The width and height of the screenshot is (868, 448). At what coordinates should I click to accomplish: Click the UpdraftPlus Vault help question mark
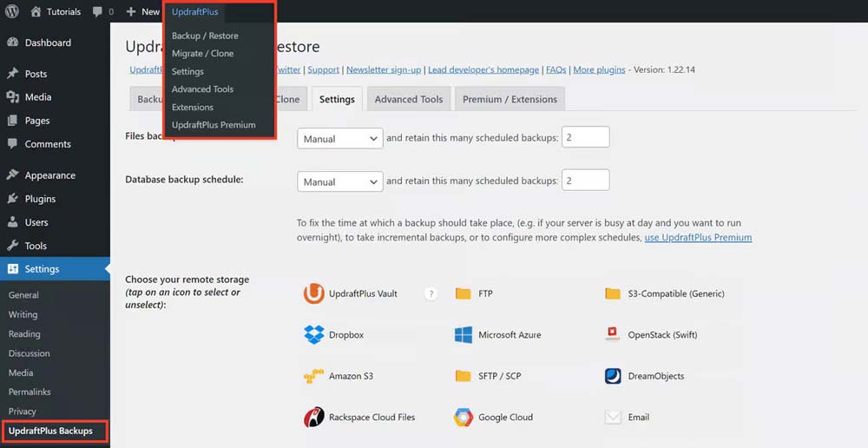coord(431,294)
